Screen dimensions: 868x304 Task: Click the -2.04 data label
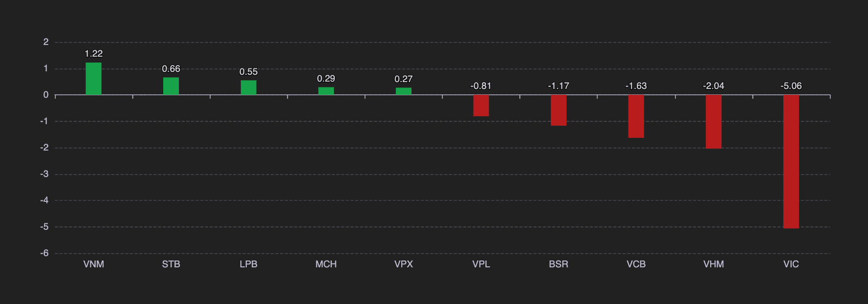click(x=714, y=86)
